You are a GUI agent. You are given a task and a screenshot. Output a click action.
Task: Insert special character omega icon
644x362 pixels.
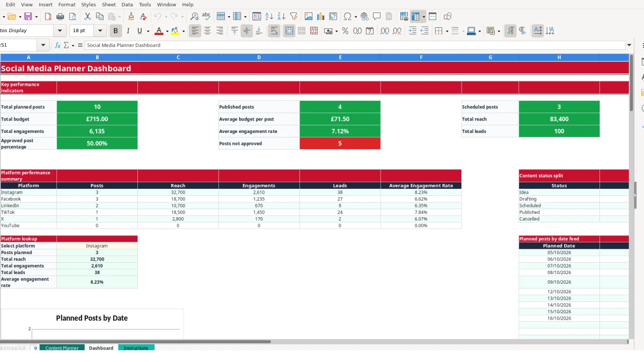(348, 17)
